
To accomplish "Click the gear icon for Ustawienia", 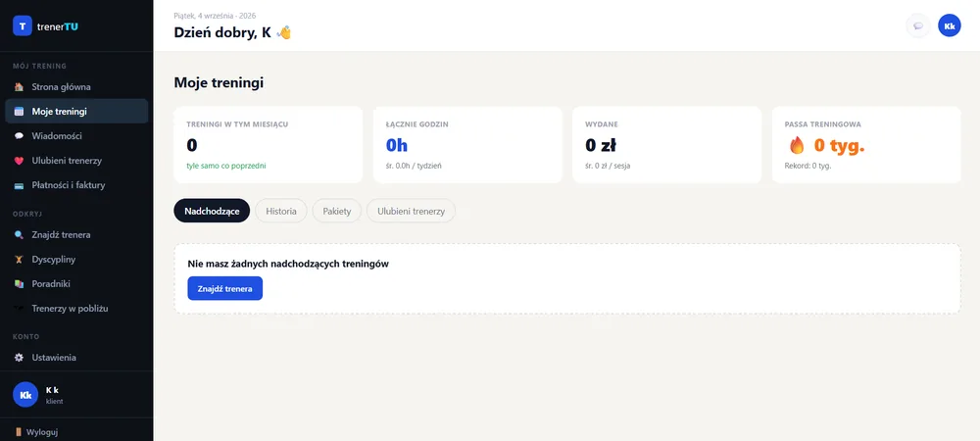I will pos(19,358).
